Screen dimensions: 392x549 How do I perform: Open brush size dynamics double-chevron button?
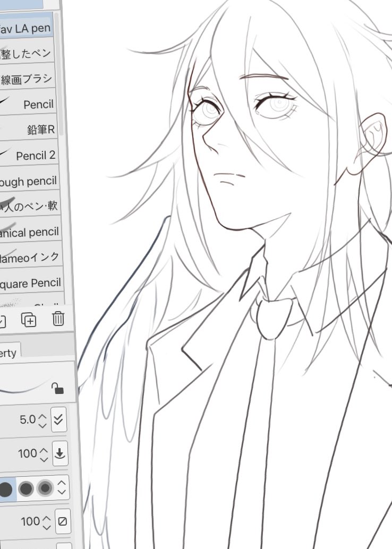58,419
